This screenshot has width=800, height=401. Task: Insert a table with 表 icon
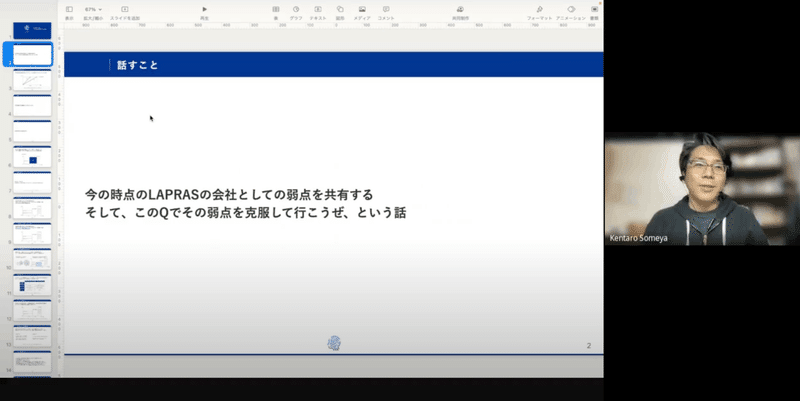[276, 9]
